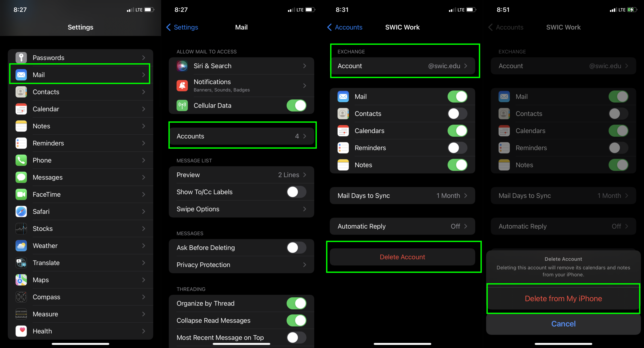The image size is (644, 348).
Task: Expand Mail Days to Sync options
Action: coord(402,195)
